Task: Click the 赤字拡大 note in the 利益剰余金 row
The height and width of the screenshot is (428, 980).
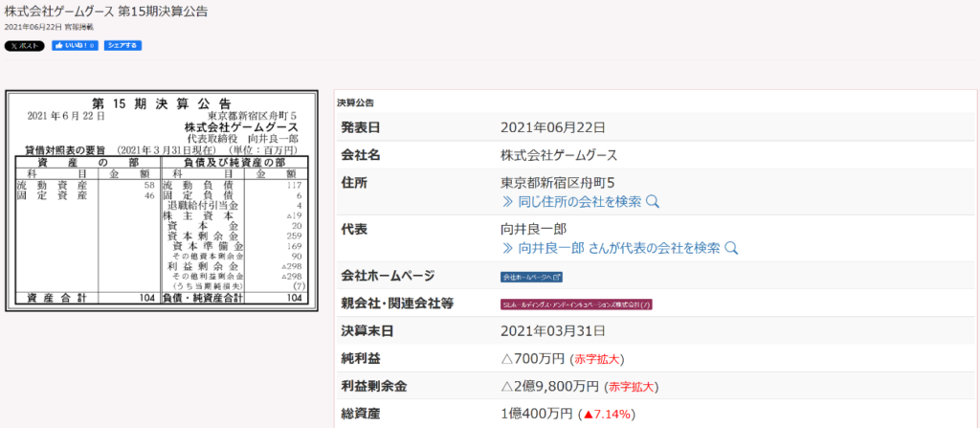Action: tap(632, 387)
